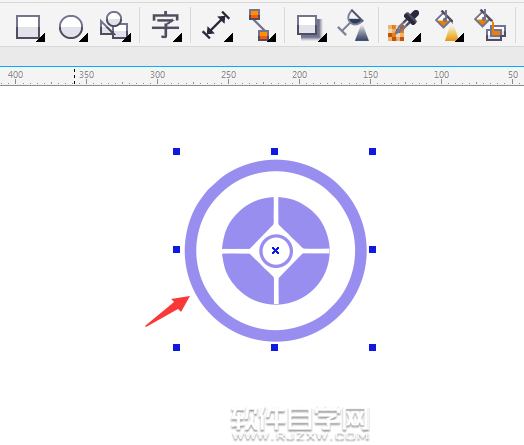Open the Ellipse tool flyout triangle

(84, 38)
